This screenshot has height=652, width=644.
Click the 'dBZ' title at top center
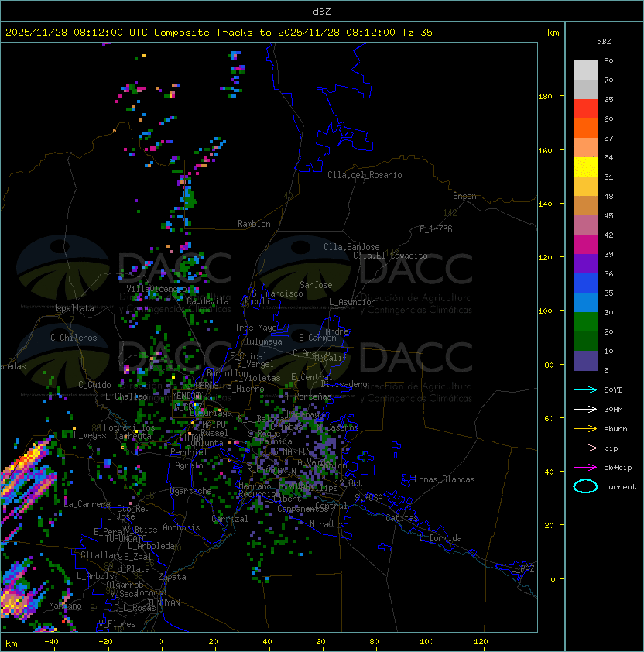tap(322, 12)
